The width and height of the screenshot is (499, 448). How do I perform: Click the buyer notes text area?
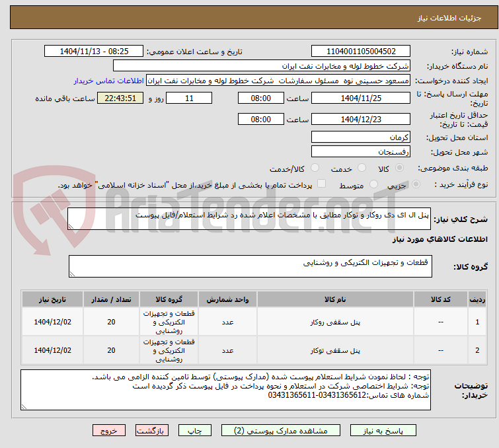coord(225,390)
